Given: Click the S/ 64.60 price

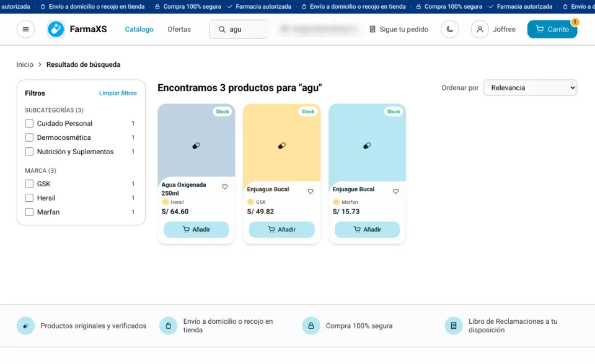Looking at the screenshot, I should (175, 212).
